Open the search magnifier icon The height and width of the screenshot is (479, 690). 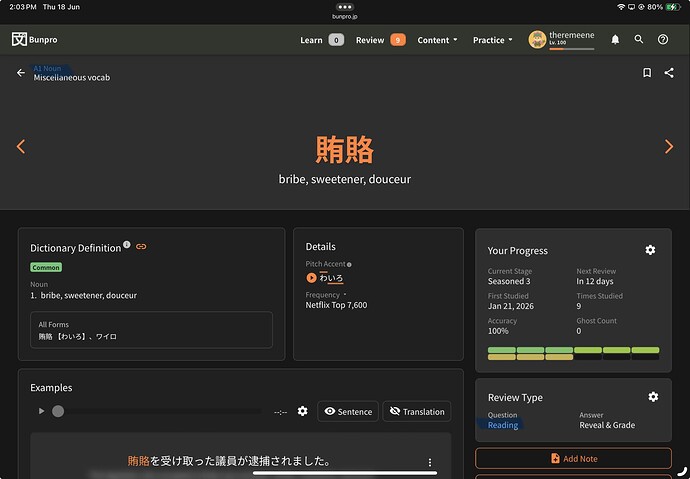coord(639,40)
